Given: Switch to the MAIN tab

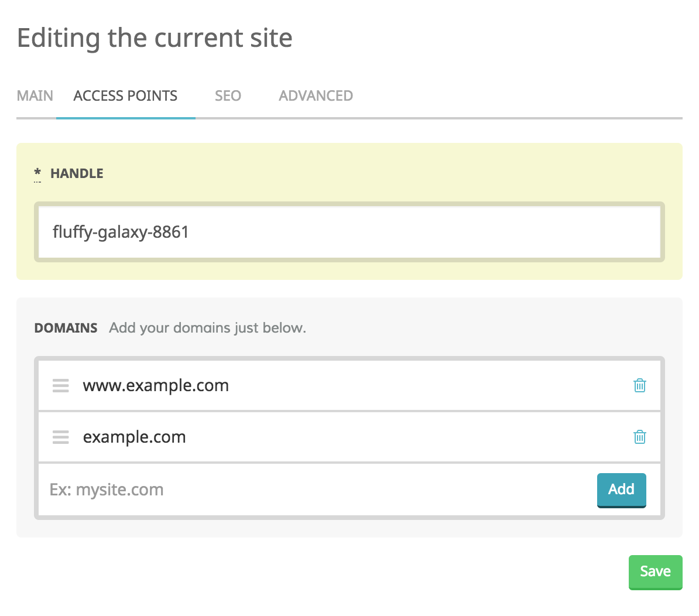Looking at the screenshot, I should (35, 96).
